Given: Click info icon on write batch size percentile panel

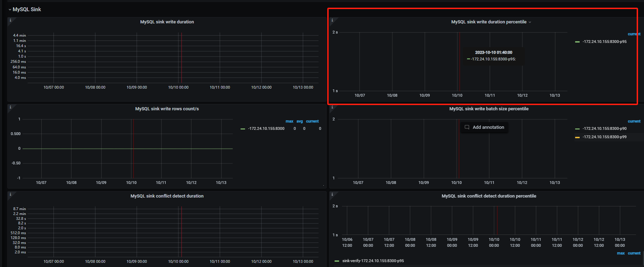Looking at the screenshot, I should click(x=332, y=107).
